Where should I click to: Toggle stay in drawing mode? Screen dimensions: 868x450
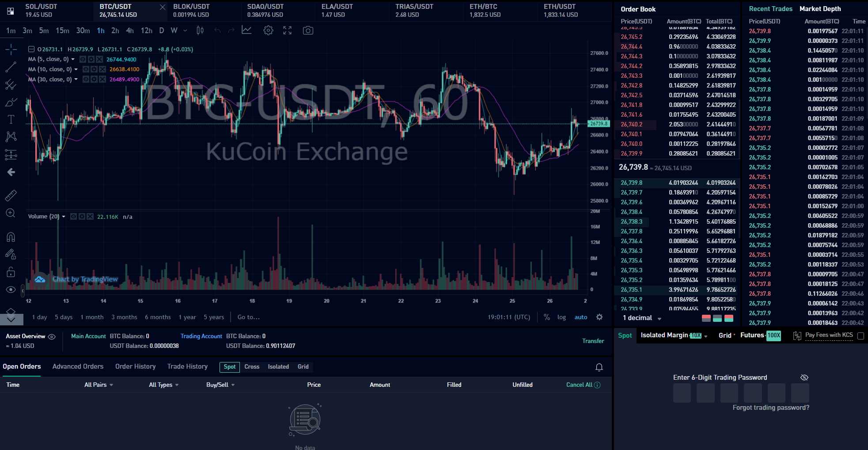pyautogui.click(x=11, y=254)
